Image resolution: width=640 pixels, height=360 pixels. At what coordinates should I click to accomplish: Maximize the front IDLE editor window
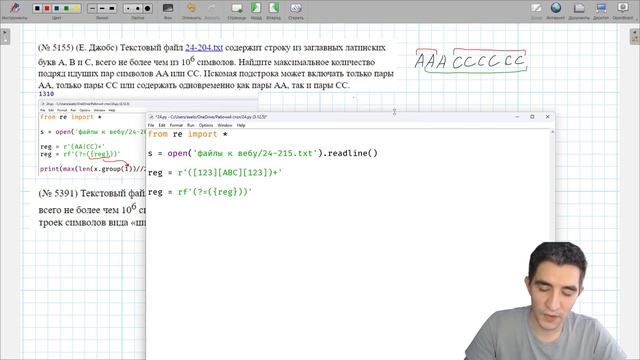pos(532,117)
